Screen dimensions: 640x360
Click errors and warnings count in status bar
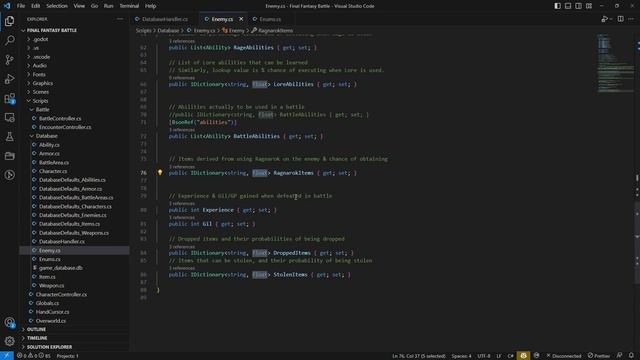tap(33, 356)
